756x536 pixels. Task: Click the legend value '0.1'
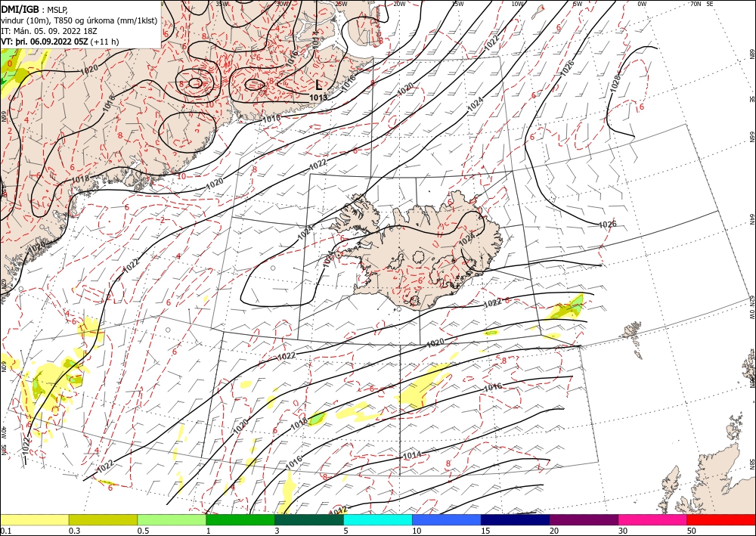[x=6, y=531]
